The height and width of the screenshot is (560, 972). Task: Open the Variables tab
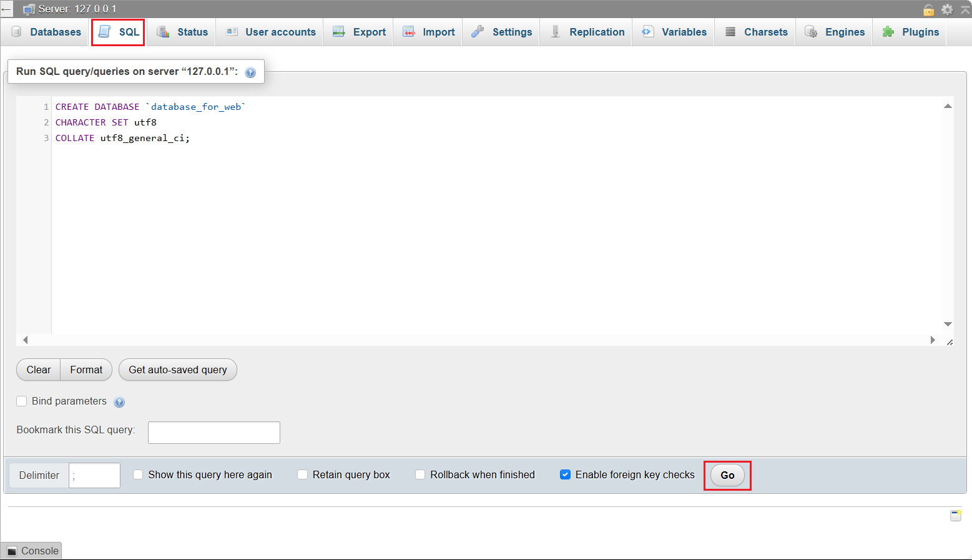click(x=674, y=32)
